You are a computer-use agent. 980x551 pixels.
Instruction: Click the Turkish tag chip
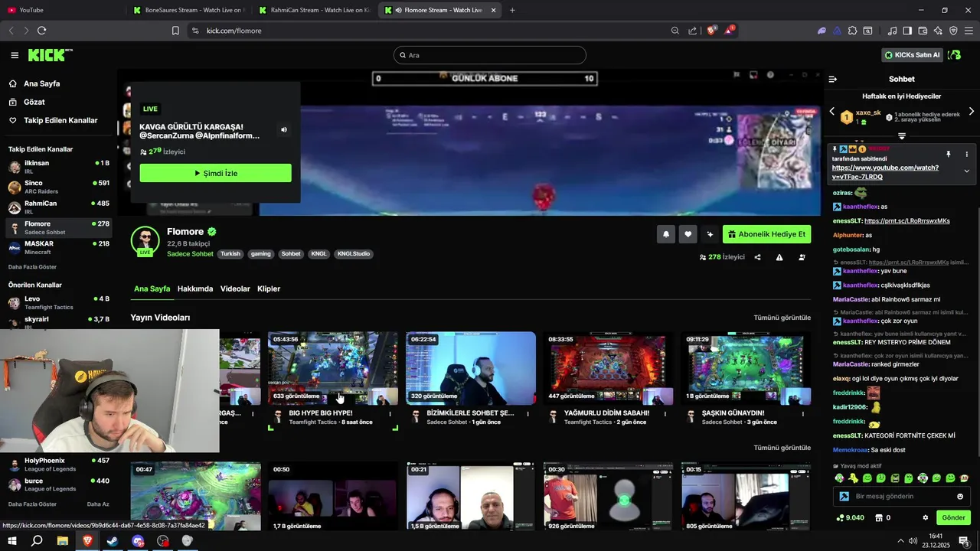click(230, 254)
